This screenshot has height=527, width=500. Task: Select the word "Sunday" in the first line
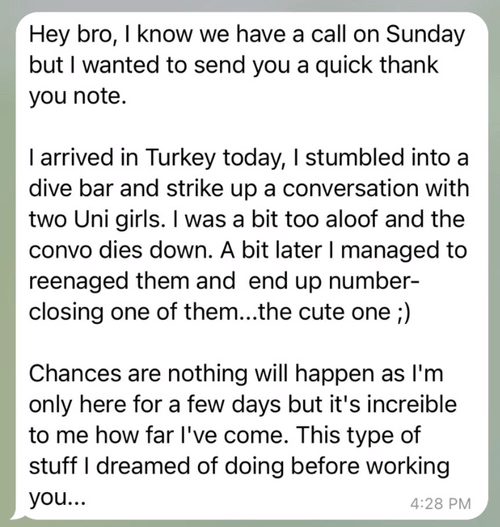425,35
